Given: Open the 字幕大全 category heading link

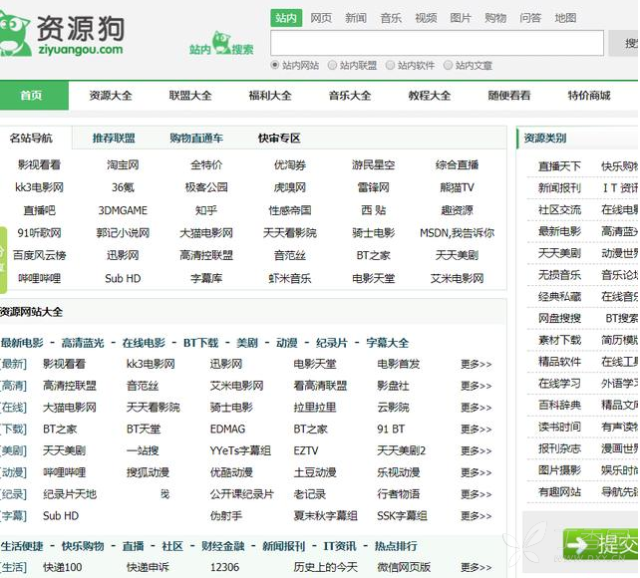Looking at the screenshot, I should pos(387,343).
